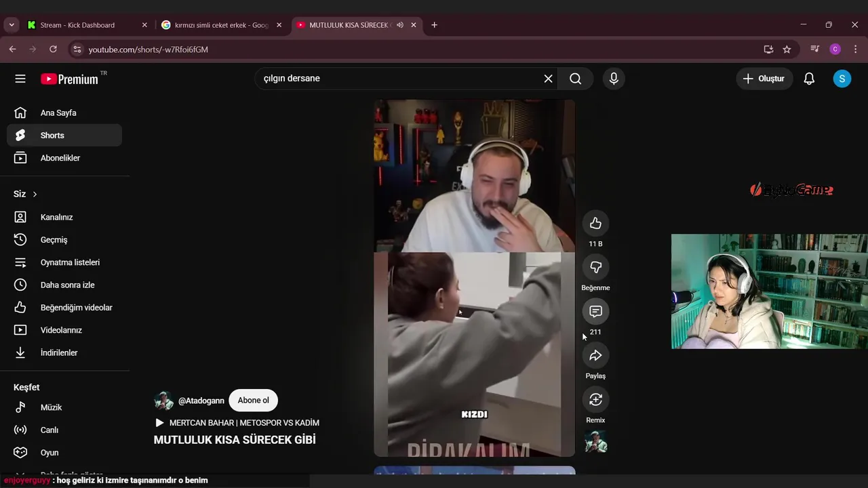Open Oynatma listeleri
868x488 pixels.
coord(64,262)
